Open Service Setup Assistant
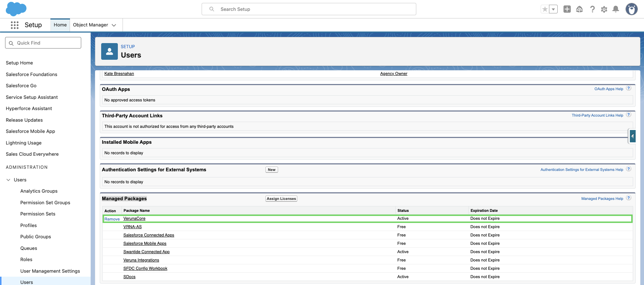The height and width of the screenshot is (285, 644). (32, 97)
